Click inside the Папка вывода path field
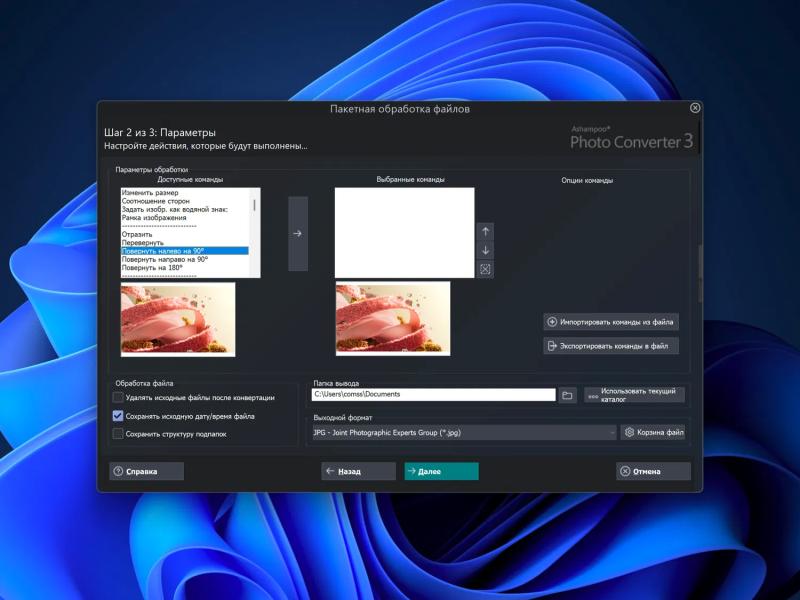This screenshot has height=600, width=800. point(430,394)
